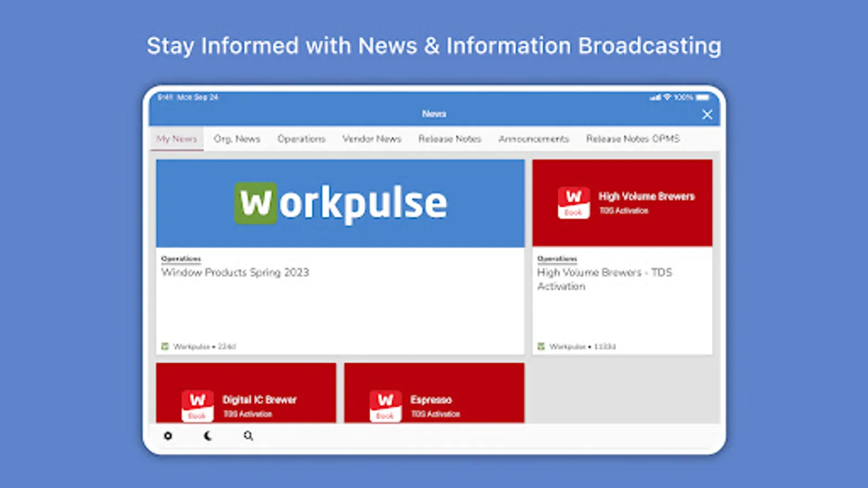
Task: Click the Wi-Fi icon in status bar
Action: click(667, 97)
